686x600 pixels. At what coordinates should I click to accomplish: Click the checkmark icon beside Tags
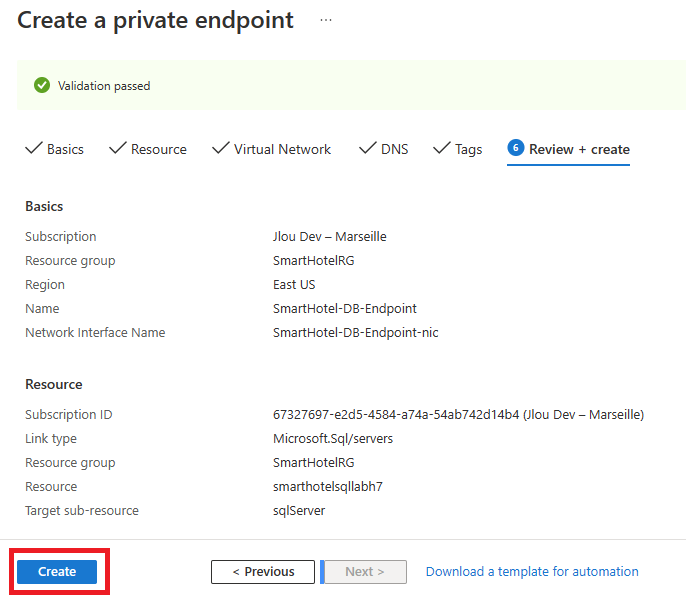tap(442, 148)
